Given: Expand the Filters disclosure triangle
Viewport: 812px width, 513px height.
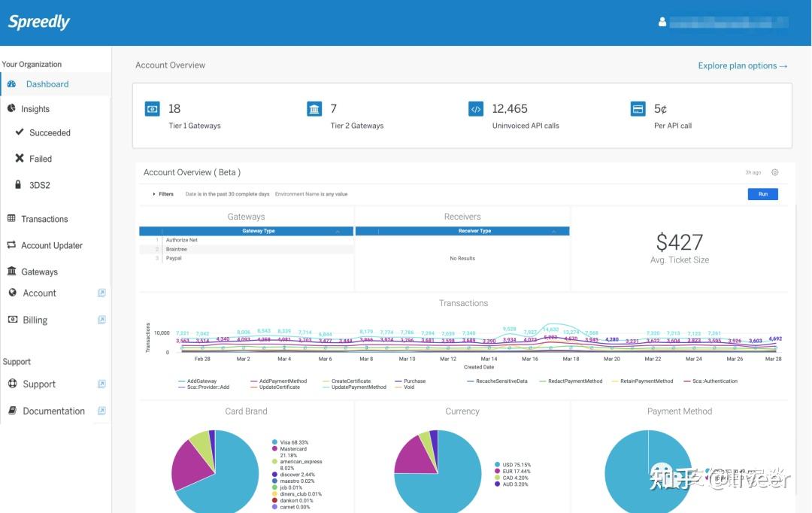Looking at the screenshot, I should pyautogui.click(x=154, y=194).
